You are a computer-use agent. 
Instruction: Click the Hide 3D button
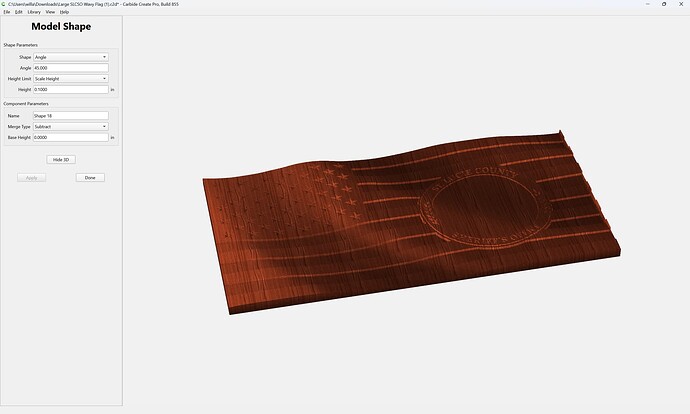tap(61, 160)
